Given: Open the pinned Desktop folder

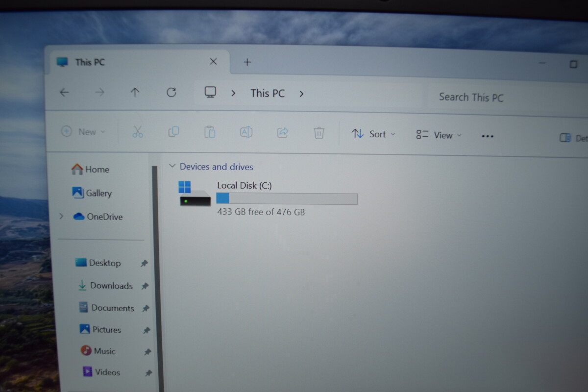Looking at the screenshot, I should click(x=98, y=263).
